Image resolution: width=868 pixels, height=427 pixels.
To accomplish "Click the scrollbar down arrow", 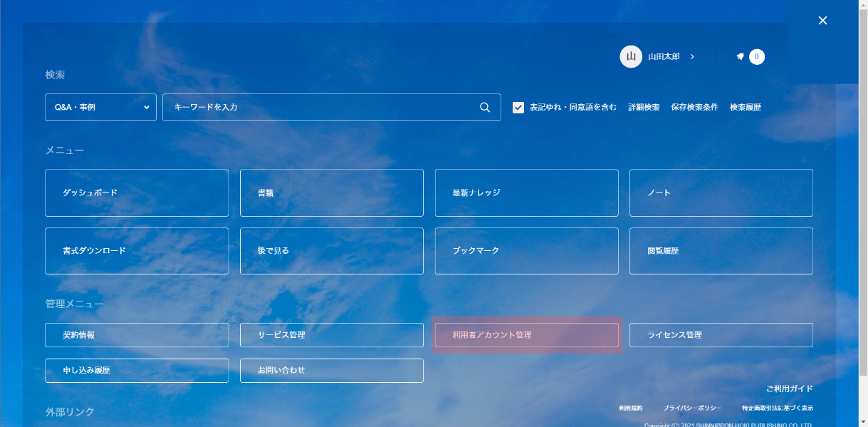I will (x=862, y=422).
